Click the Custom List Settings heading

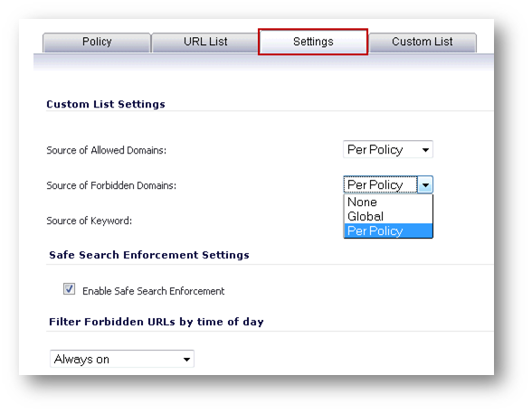(106, 104)
